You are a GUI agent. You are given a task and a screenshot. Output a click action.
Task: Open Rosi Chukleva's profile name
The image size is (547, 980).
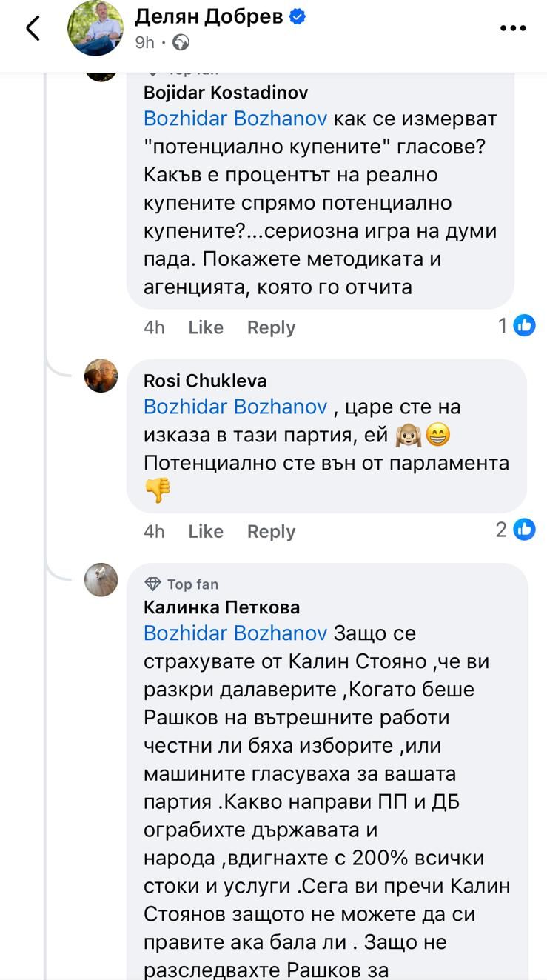point(205,381)
